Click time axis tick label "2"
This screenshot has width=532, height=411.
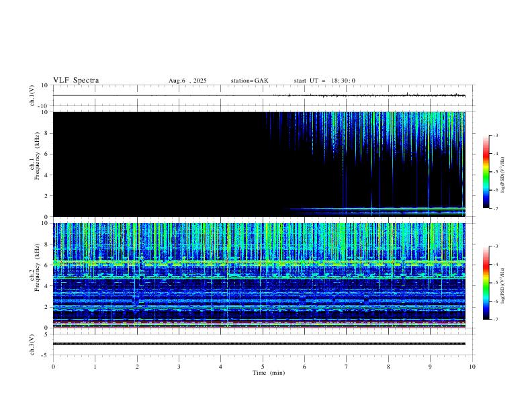(137, 367)
